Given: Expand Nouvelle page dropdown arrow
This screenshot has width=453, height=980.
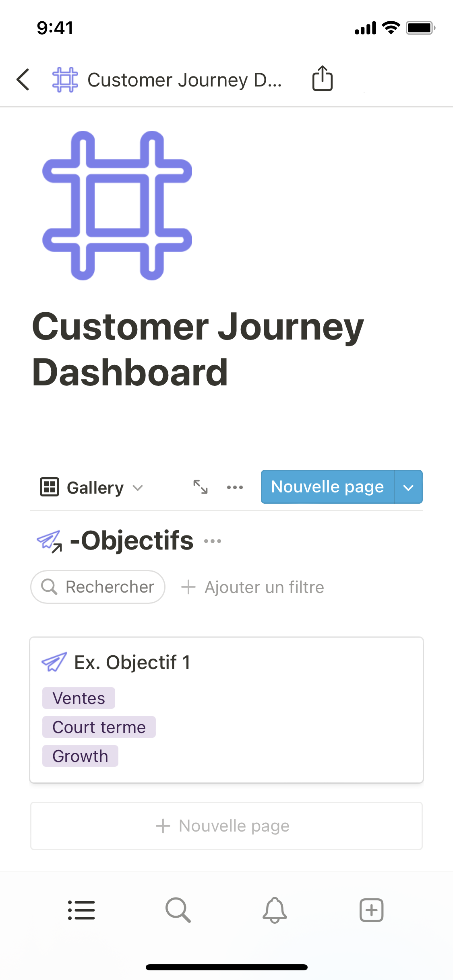Looking at the screenshot, I should 408,487.
